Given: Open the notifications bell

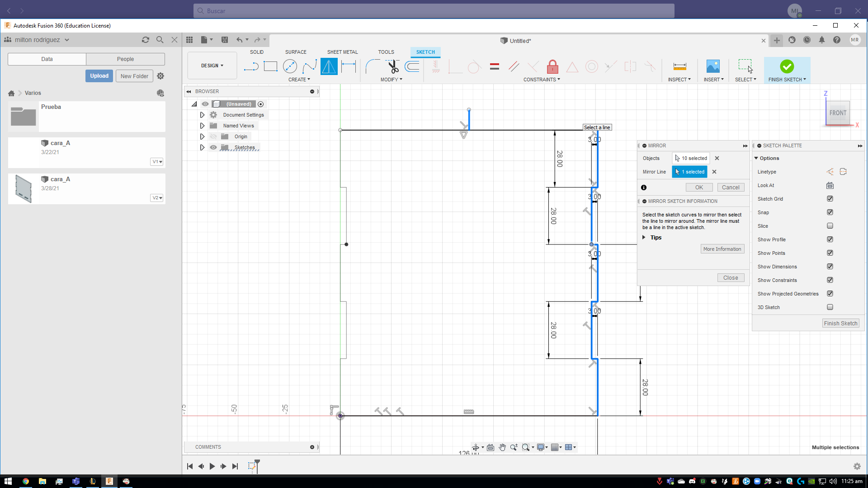Looking at the screenshot, I should coord(822,40).
